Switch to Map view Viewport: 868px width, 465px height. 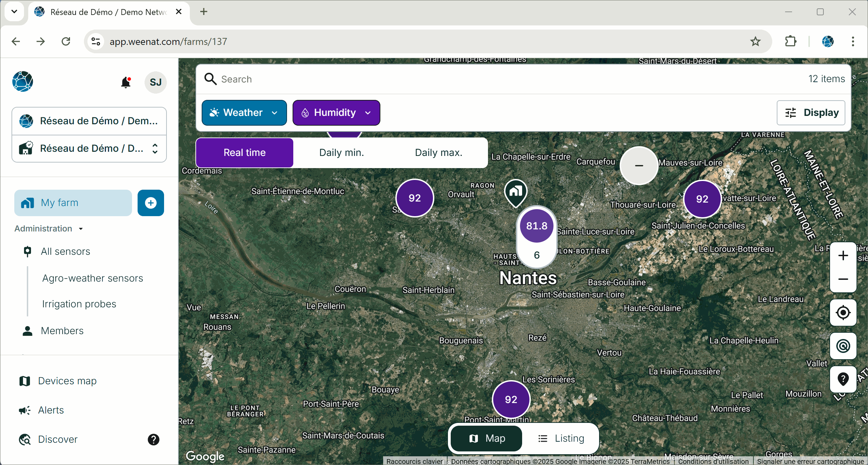click(487, 439)
